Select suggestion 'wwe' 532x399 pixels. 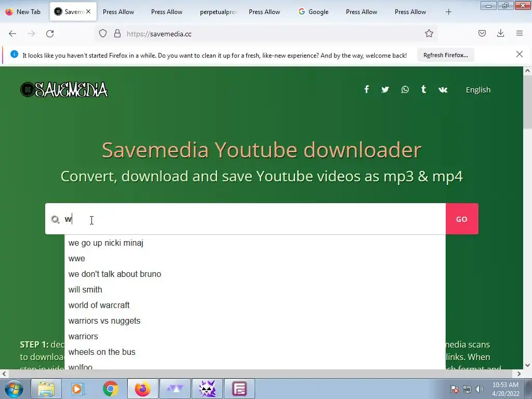255,259
